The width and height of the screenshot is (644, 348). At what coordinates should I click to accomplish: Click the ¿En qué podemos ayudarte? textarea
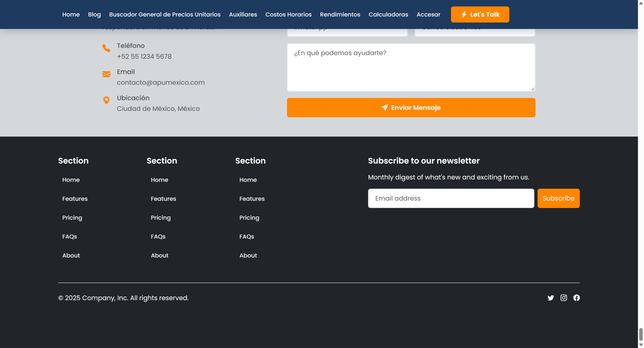411,67
